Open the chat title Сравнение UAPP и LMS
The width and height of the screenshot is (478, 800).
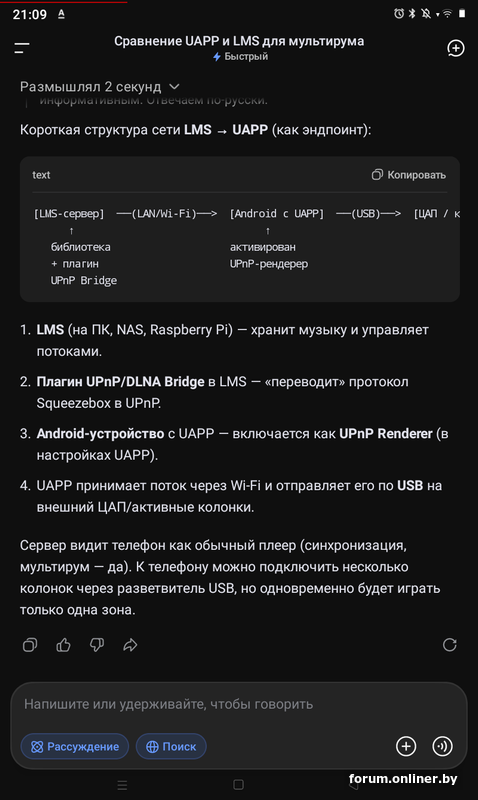tap(239, 41)
